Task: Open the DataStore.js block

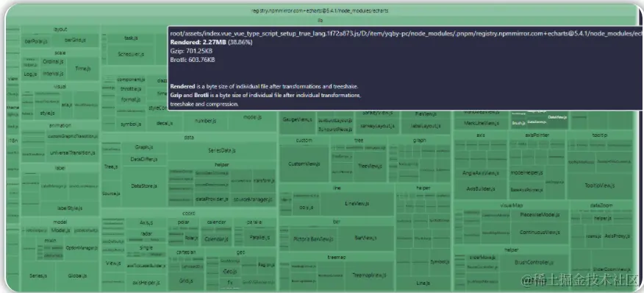Action: pos(144,186)
